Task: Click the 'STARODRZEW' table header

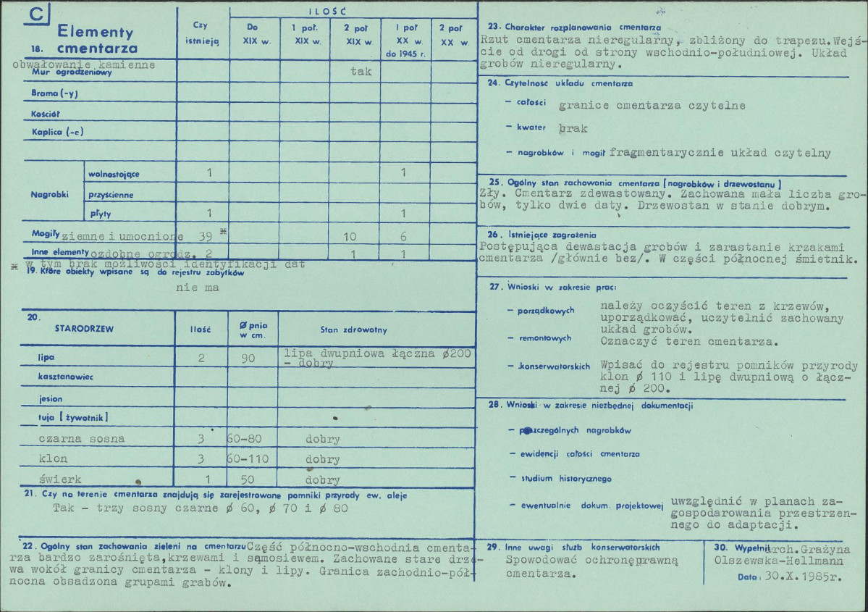Action: (x=84, y=329)
